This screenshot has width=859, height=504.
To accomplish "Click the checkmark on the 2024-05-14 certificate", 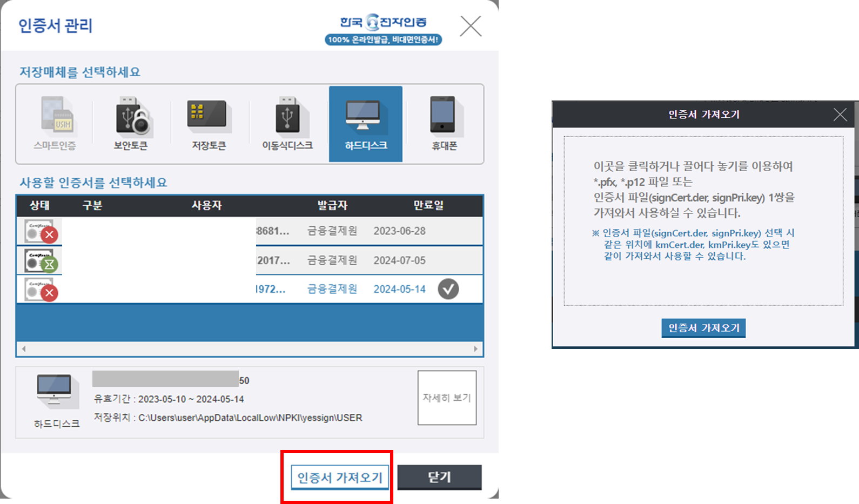I will 448,289.
